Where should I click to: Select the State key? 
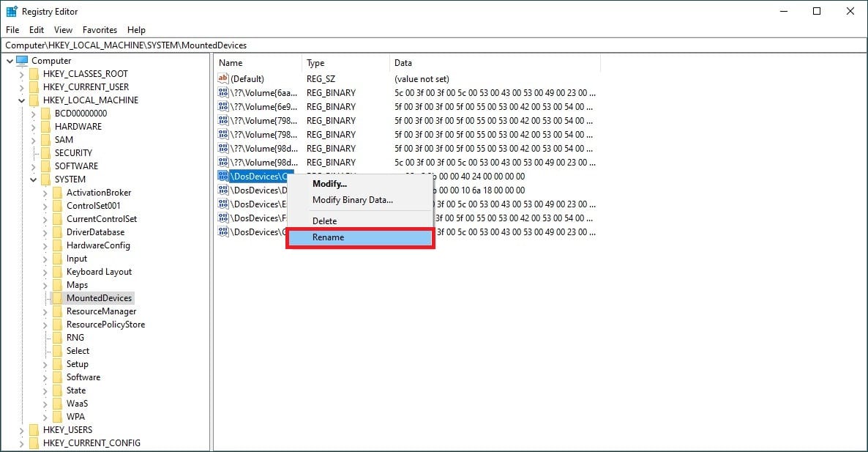(76, 390)
